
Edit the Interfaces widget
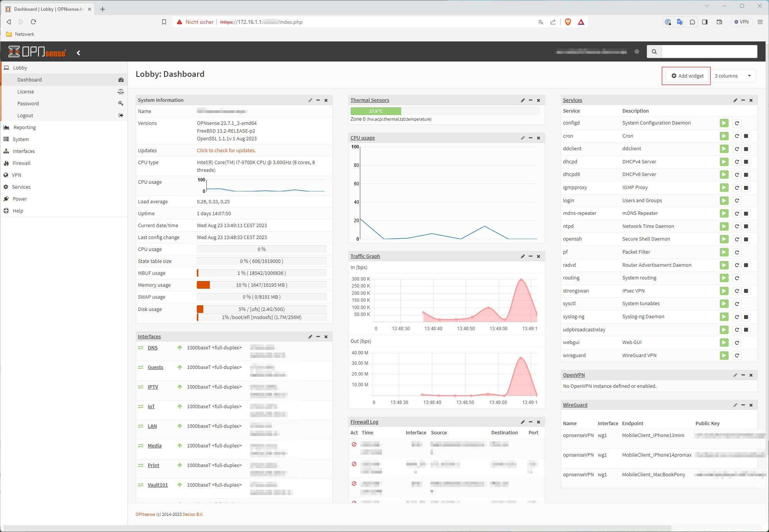(310, 337)
